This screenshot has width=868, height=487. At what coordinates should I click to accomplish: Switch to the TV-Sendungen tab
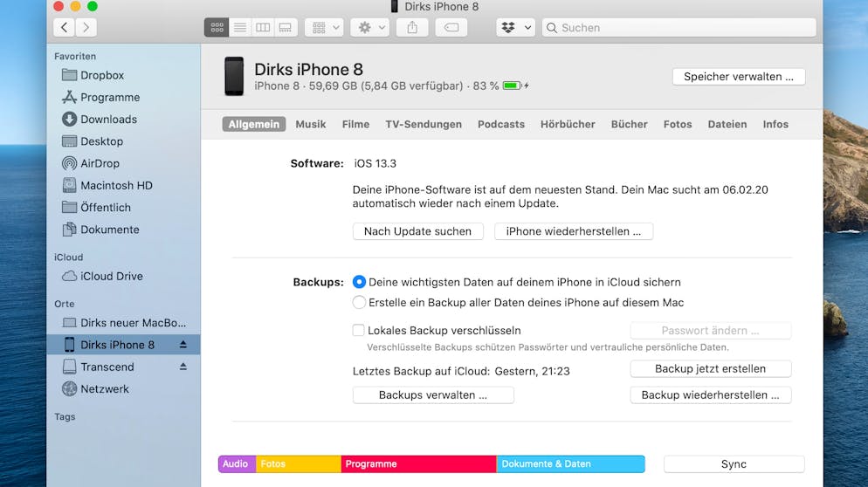pyautogui.click(x=424, y=124)
